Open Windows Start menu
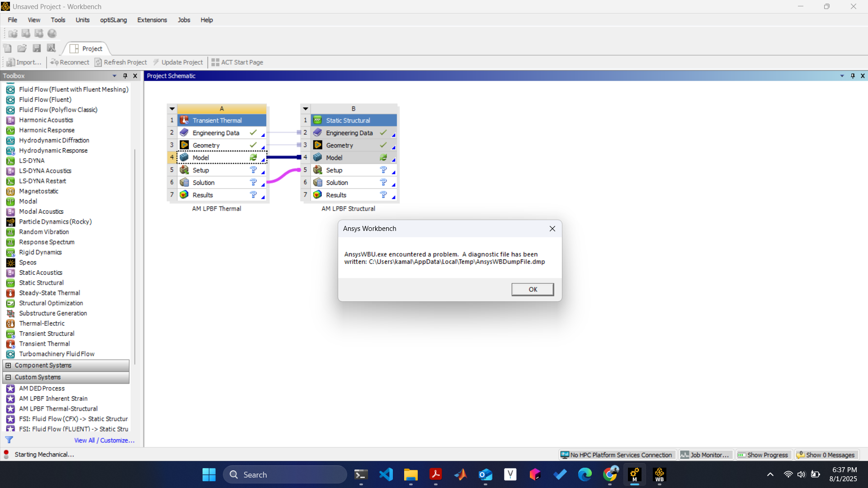 pos(209,475)
